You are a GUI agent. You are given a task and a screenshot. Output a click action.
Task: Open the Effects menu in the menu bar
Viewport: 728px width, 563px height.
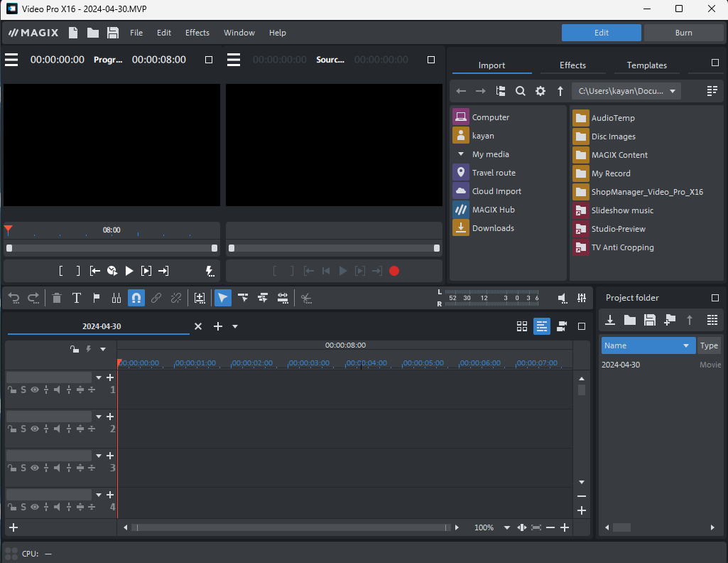[197, 33]
